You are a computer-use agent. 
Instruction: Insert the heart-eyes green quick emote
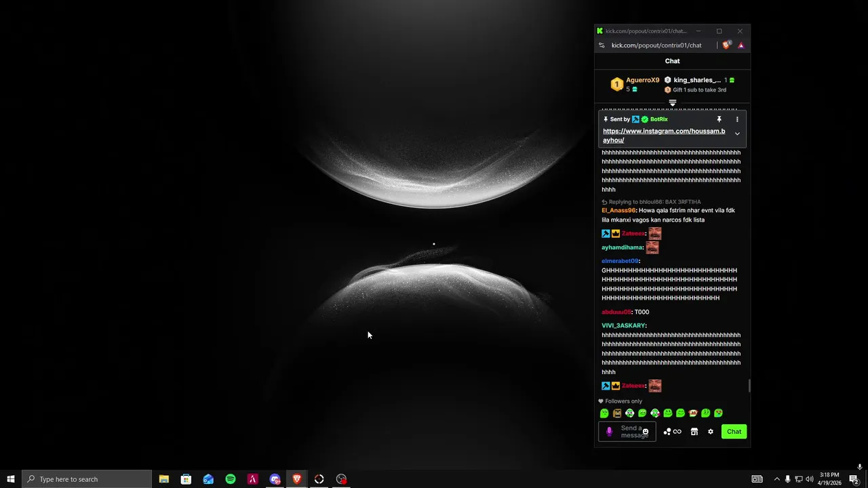(718, 413)
